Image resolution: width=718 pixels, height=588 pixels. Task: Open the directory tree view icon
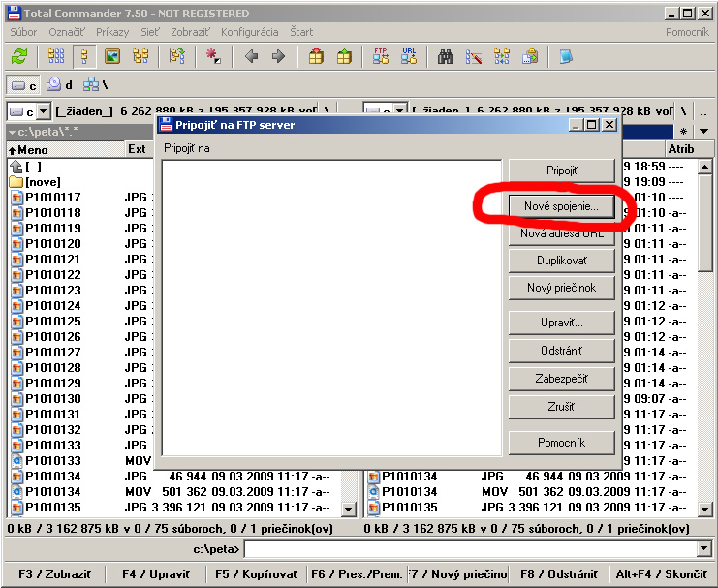pos(140,57)
